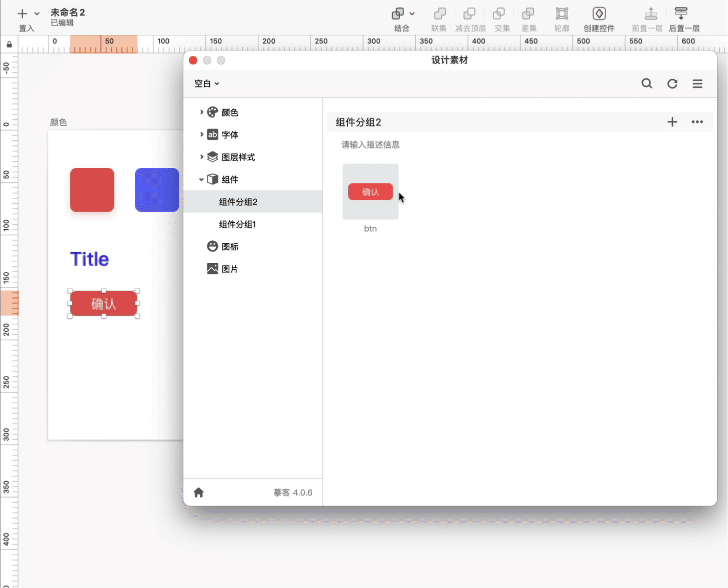Click the btn component thumbnail

371,191
